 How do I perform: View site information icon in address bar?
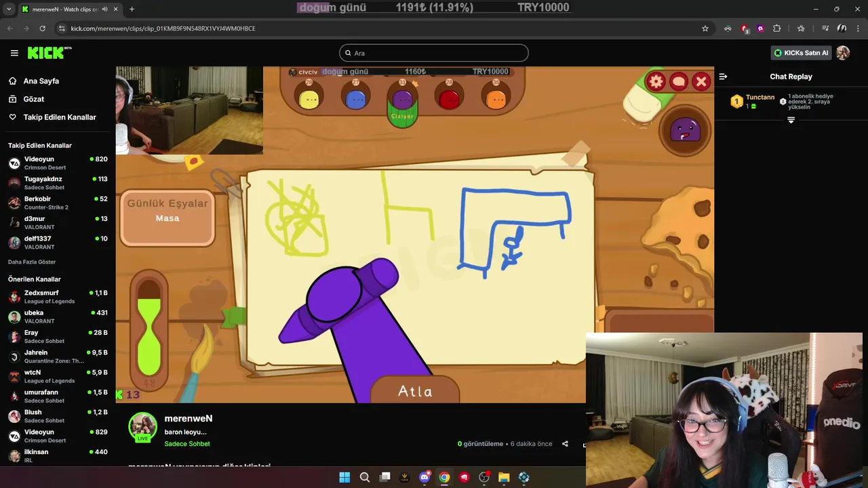coord(62,28)
